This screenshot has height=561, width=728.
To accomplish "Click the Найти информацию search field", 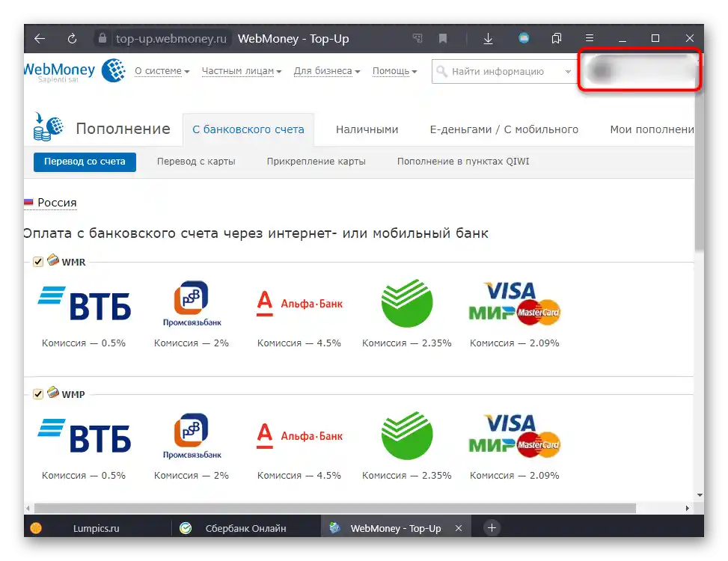I will [x=504, y=72].
